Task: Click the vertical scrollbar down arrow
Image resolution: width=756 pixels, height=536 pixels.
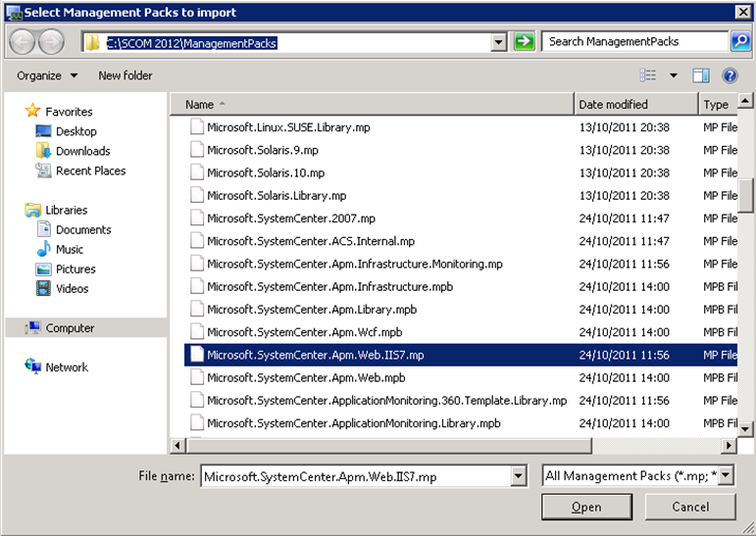Action: [745, 428]
